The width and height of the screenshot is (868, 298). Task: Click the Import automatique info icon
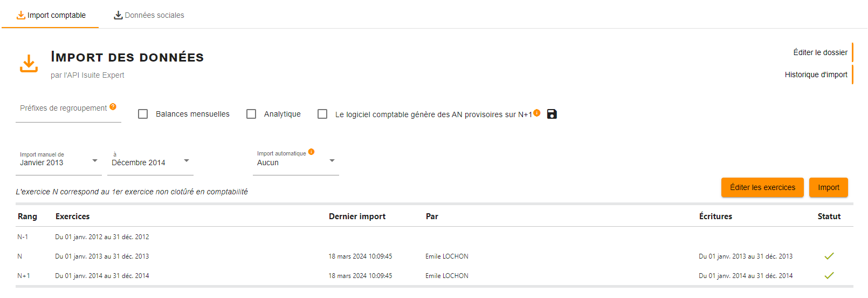click(311, 152)
